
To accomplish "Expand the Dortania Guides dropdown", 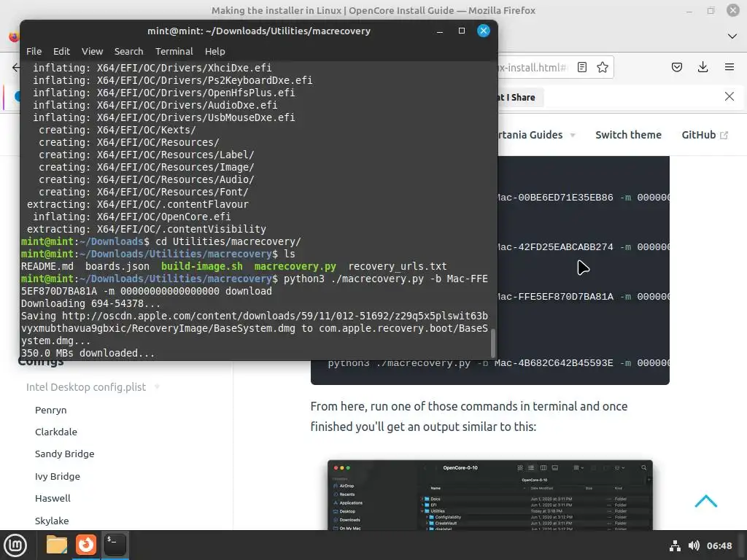I will pyautogui.click(x=536, y=135).
